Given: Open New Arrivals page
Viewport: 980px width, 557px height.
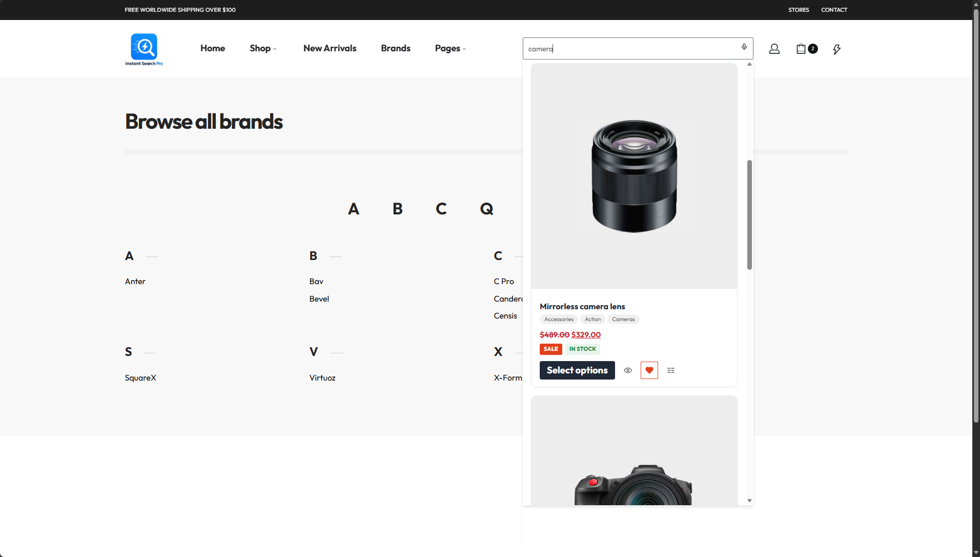Looking at the screenshot, I should tap(330, 48).
